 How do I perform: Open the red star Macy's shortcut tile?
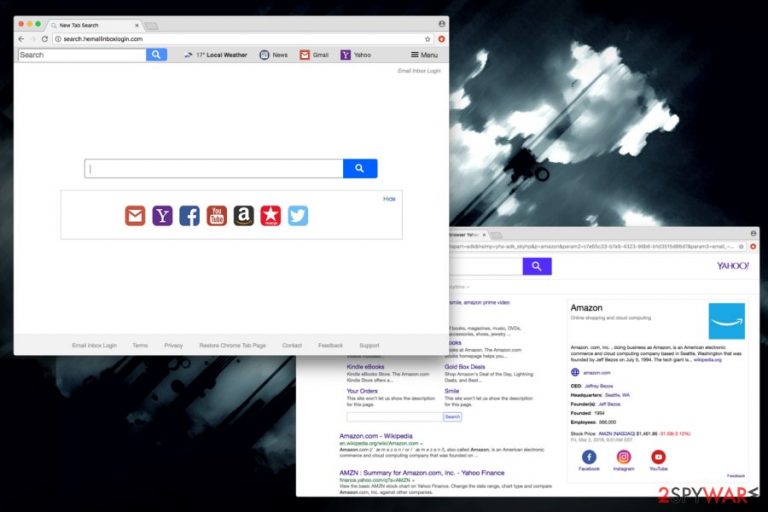pyautogui.click(x=271, y=216)
